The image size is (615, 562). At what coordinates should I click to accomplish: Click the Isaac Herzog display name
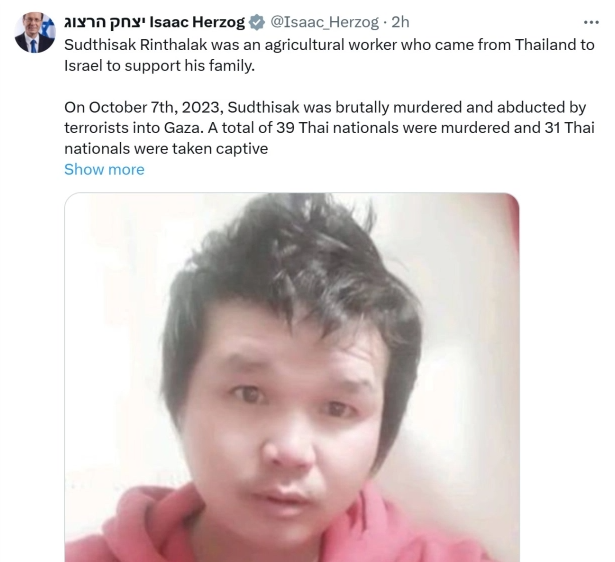pyautogui.click(x=155, y=22)
